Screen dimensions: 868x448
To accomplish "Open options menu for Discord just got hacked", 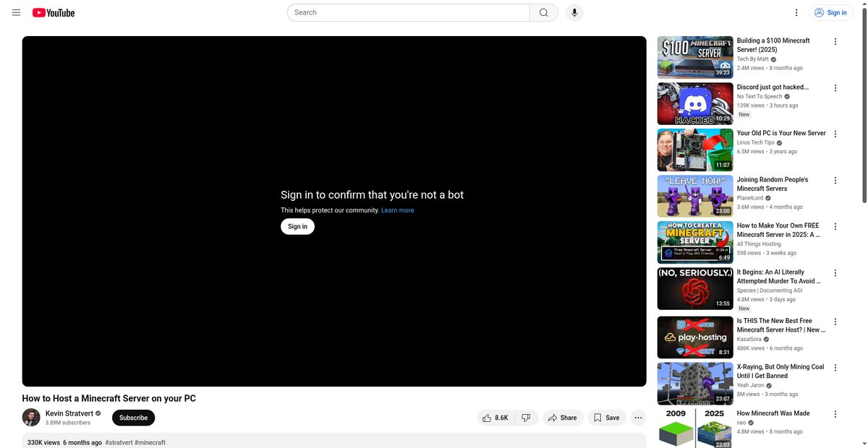I will 835,88.
